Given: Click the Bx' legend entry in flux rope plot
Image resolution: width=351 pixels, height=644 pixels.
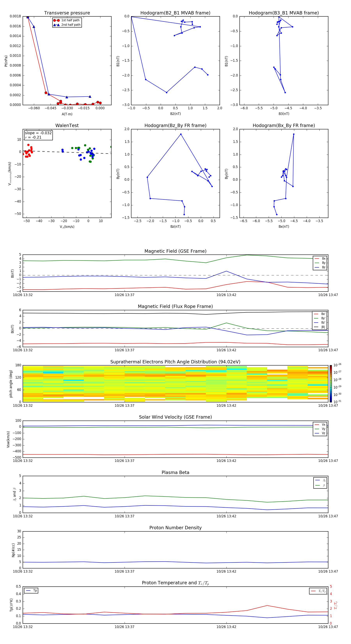Looking at the screenshot, I should click(x=320, y=314).
